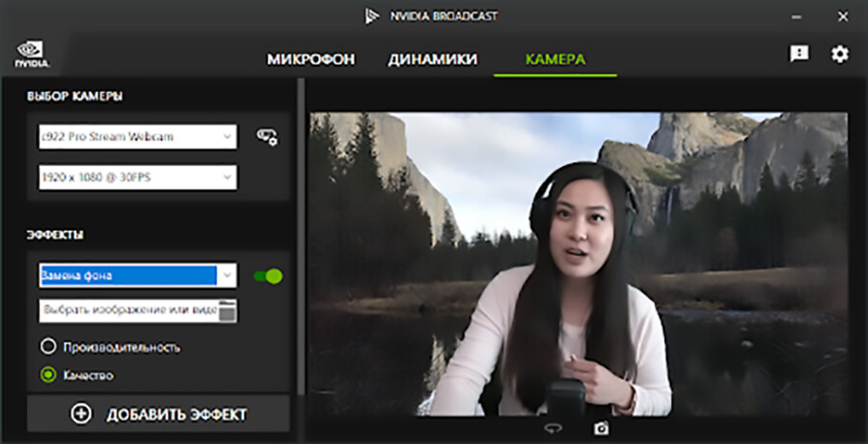Click the folder browse icon for background image

[x=227, y=311]
